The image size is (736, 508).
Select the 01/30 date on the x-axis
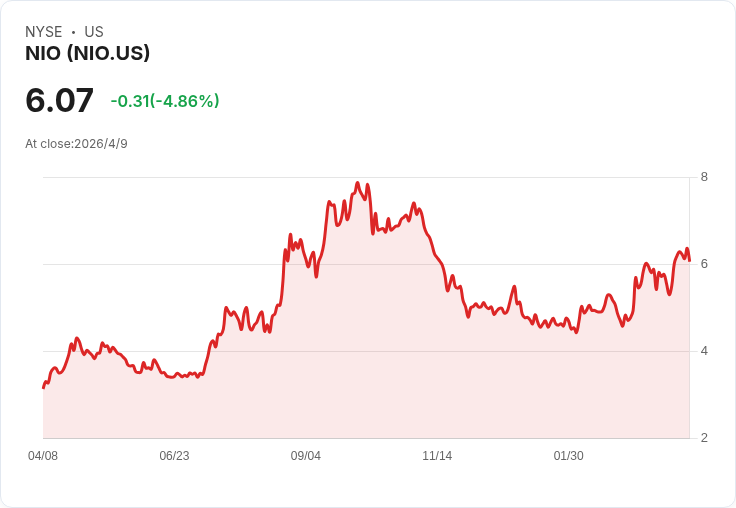tap(568, 456)
